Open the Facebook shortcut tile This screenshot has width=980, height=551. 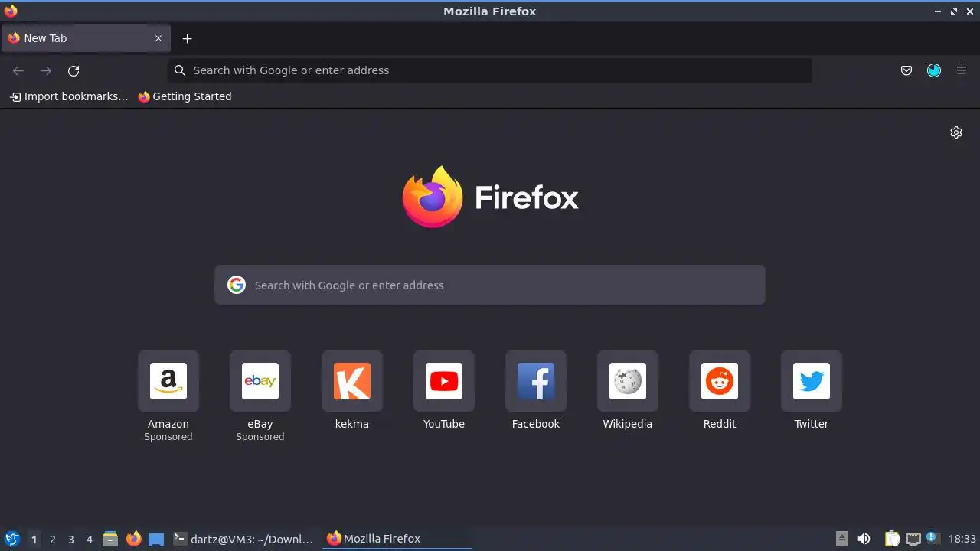pyautogui.click(x=536, y=381)
